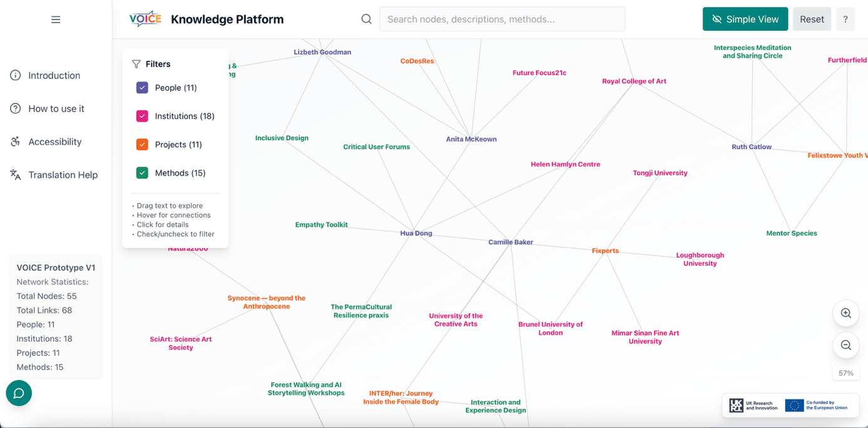Click Interaction and Experience Design node
This screenshot has width=868, height=428.
[495, 406]
